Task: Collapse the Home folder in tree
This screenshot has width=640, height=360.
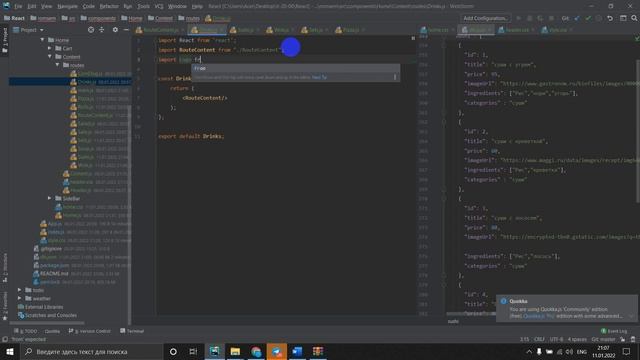Action: click(x=42, y=40)
